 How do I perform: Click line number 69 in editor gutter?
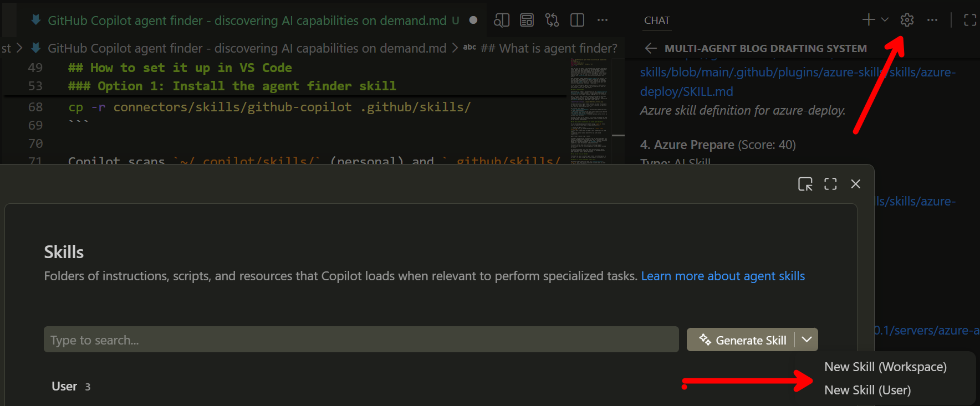coord(35,125)
